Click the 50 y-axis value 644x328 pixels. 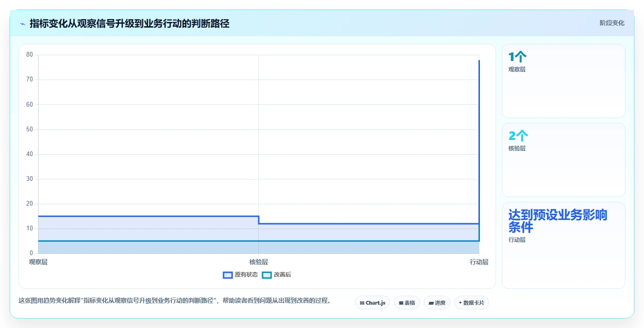(x=29, y=129)
